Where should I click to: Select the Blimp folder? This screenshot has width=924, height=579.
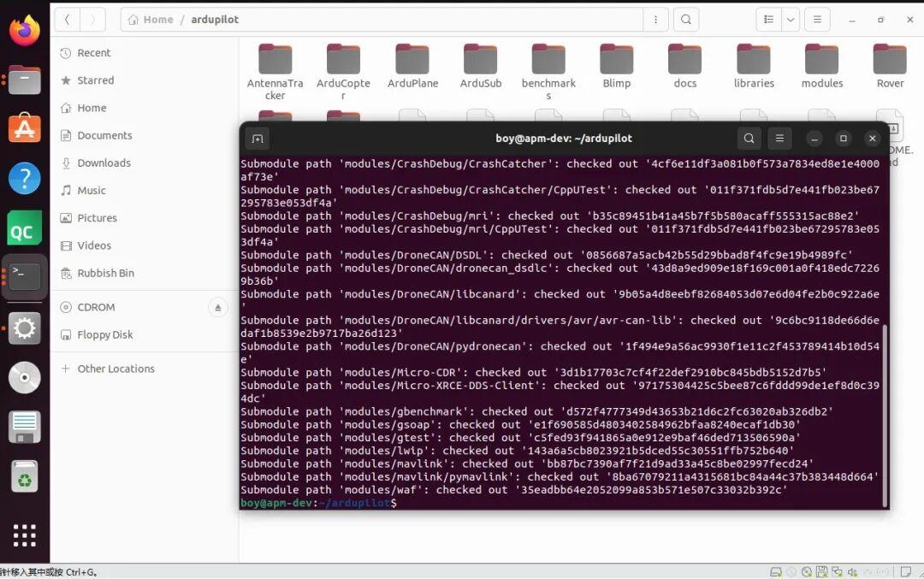click(x=616, y=66)
